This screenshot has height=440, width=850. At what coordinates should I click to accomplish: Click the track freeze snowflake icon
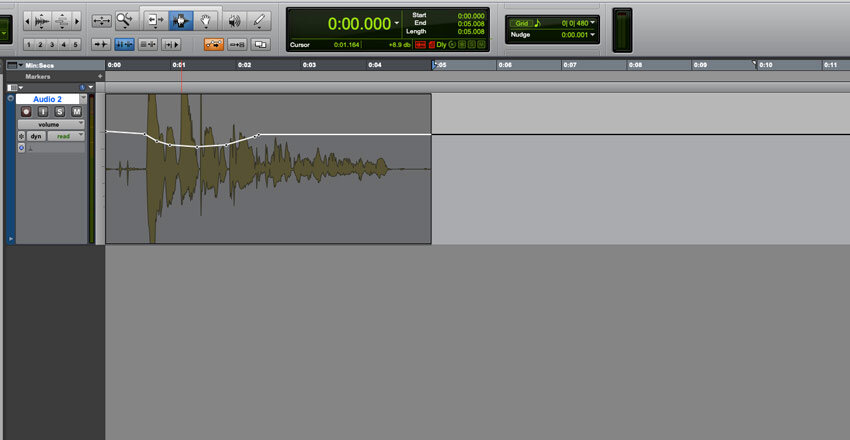[x=22, y=136]
